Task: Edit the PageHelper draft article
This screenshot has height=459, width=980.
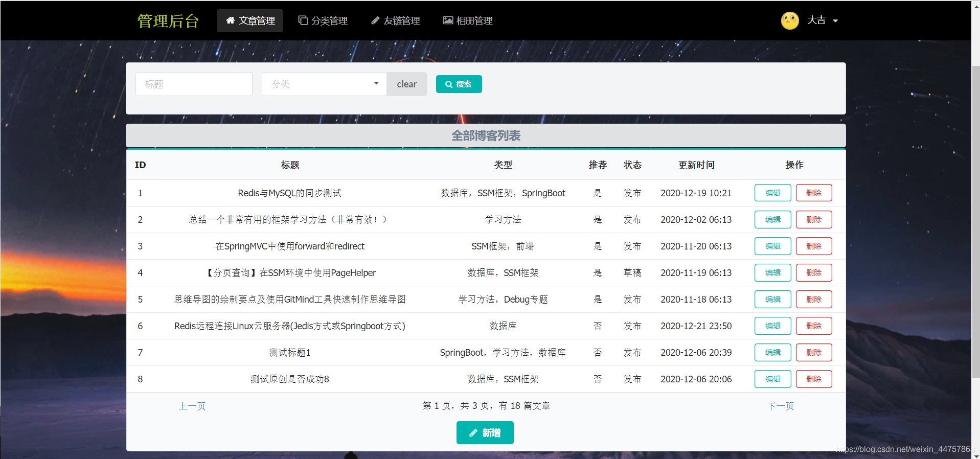Action: pyautogui.click(x=772, y=272)
